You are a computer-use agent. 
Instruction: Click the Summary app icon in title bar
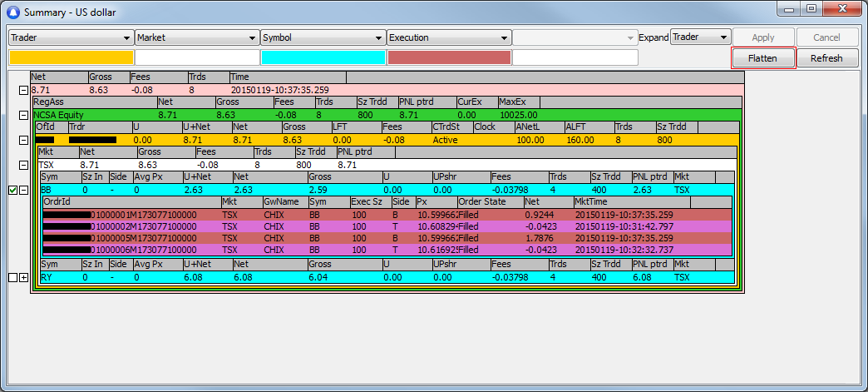pos(12,12)
